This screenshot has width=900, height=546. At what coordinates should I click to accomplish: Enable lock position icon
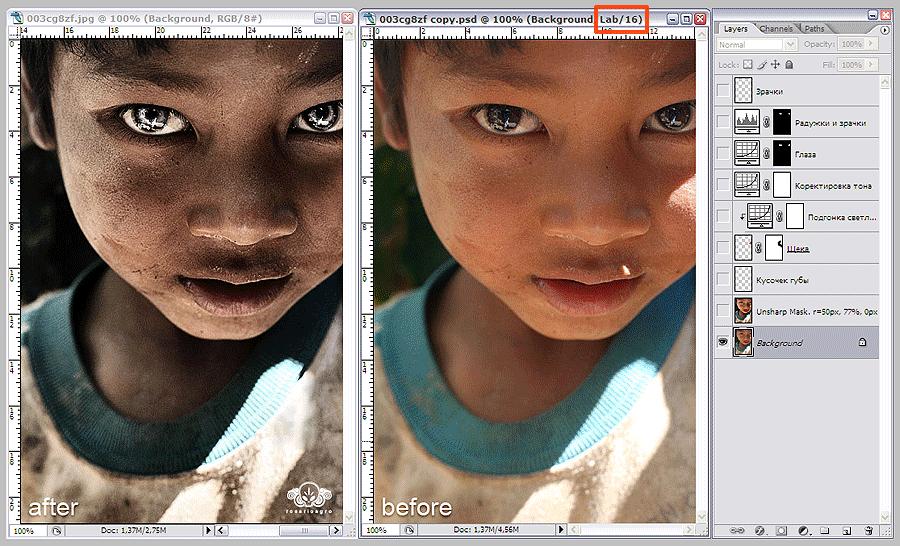(x=775, y=64)
